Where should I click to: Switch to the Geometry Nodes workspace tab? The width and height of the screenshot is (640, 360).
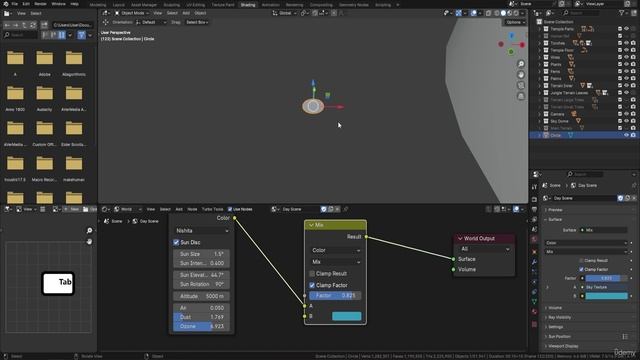(x=353, y=5)
